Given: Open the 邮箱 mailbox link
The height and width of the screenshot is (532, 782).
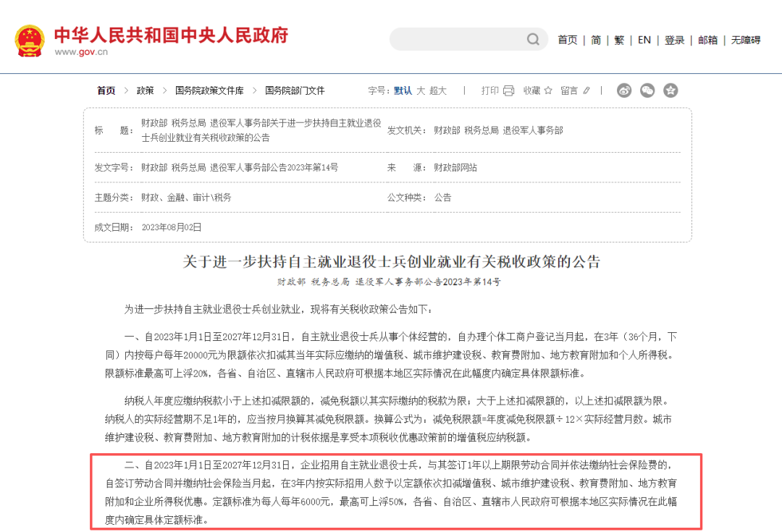Looking at the screenshot, I should click(707, 40).
